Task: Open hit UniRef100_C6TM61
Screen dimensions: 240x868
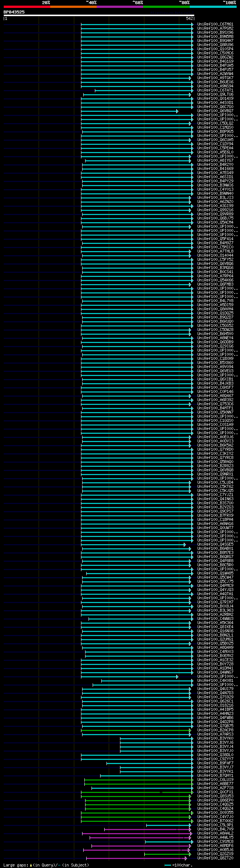Action: coord(215,24)
